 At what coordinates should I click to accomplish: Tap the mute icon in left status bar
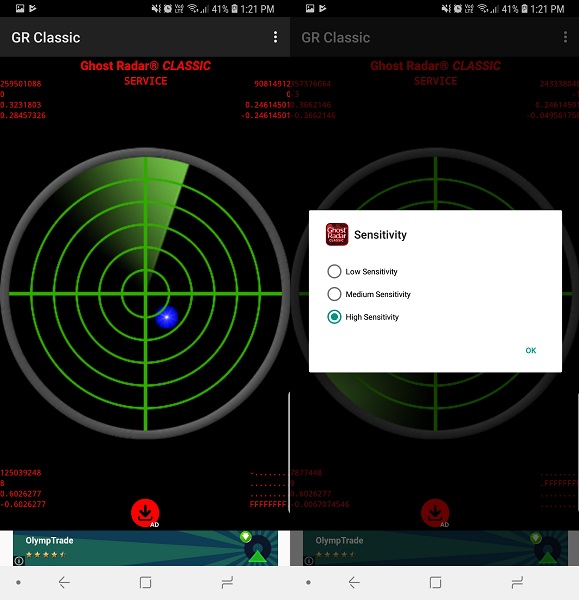click(x=156, y=9)
